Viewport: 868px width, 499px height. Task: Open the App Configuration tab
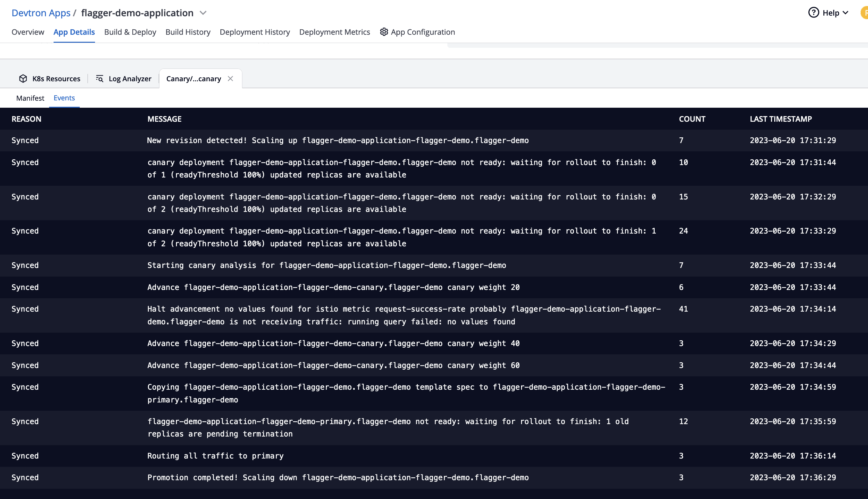tap(417, 32)
